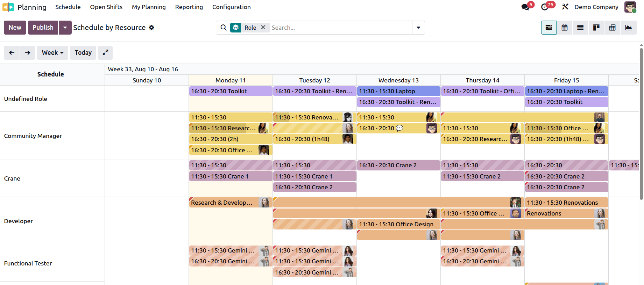Click the Functional Tester row label
644x285 pixels.
click(x=28, y=263)
